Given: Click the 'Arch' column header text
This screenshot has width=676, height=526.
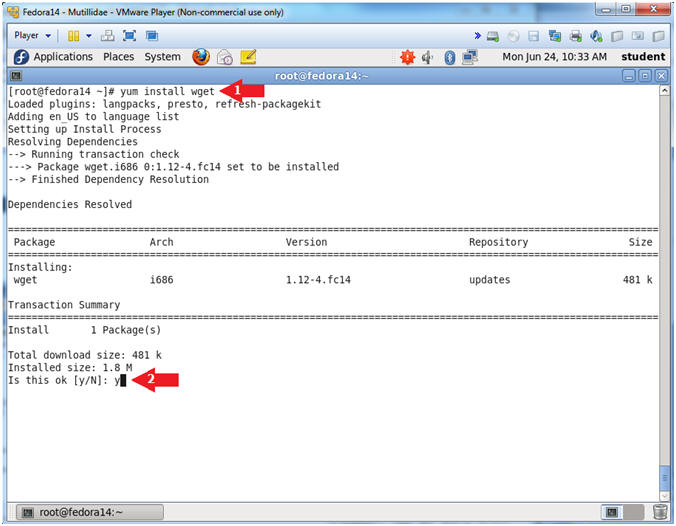Looking at the screenshot, I should [x=161, y=242].
